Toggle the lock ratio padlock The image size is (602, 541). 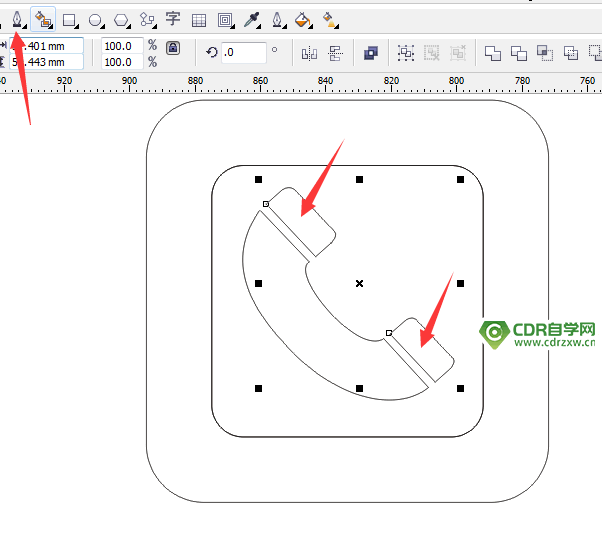(173, 48)
